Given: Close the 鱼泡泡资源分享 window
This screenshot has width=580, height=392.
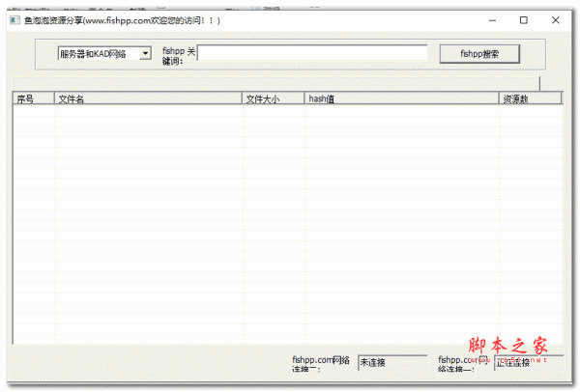Looking at the screenshot, I should [555, 20].
